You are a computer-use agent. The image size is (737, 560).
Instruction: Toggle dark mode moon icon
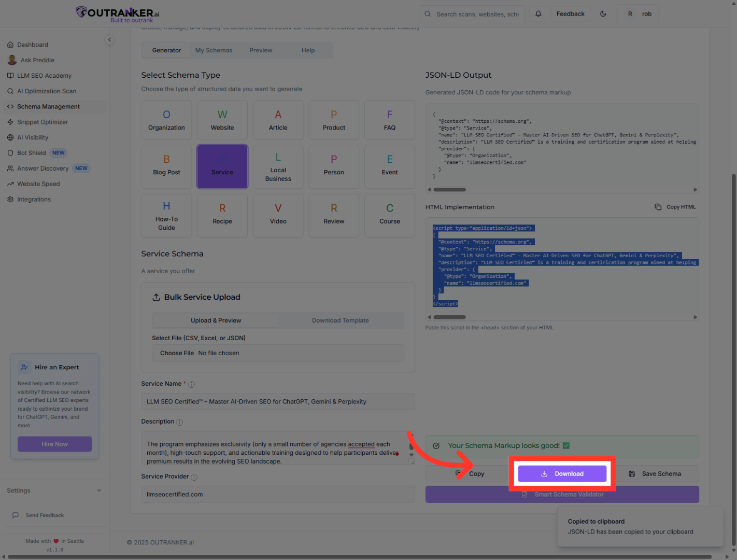tap(603, 14)
